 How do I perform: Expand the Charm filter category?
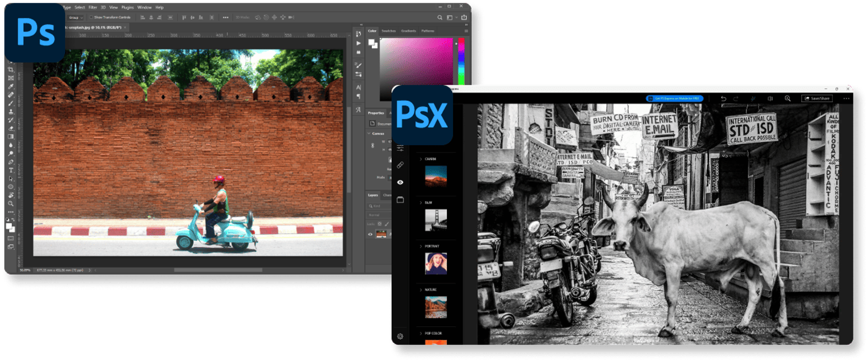(421, 159)
